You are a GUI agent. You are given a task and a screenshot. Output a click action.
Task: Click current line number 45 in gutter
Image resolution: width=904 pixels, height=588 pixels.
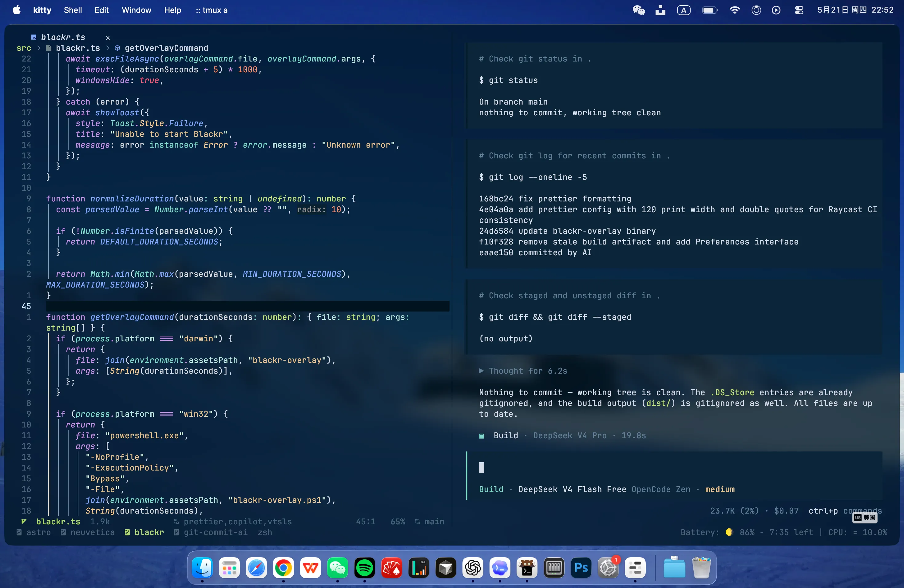(26, 306)
